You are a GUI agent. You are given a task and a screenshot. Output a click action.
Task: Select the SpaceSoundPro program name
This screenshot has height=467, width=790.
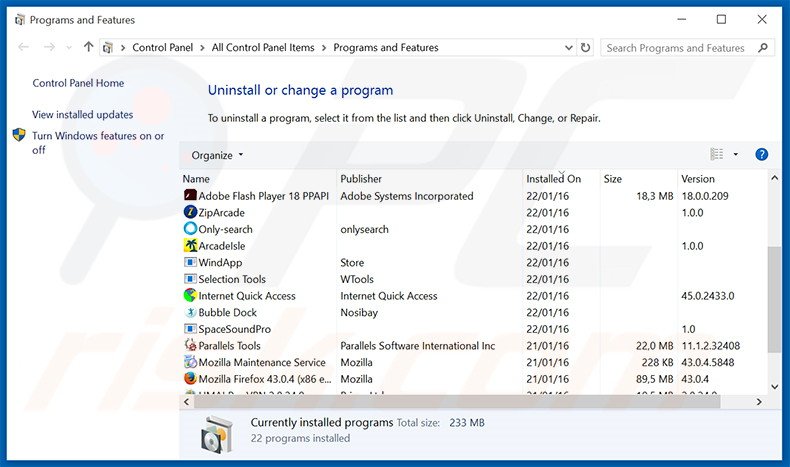234,329
